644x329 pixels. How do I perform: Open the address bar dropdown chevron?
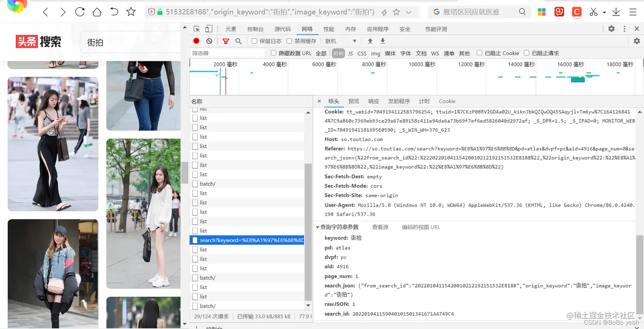click(x=408, y=12)
